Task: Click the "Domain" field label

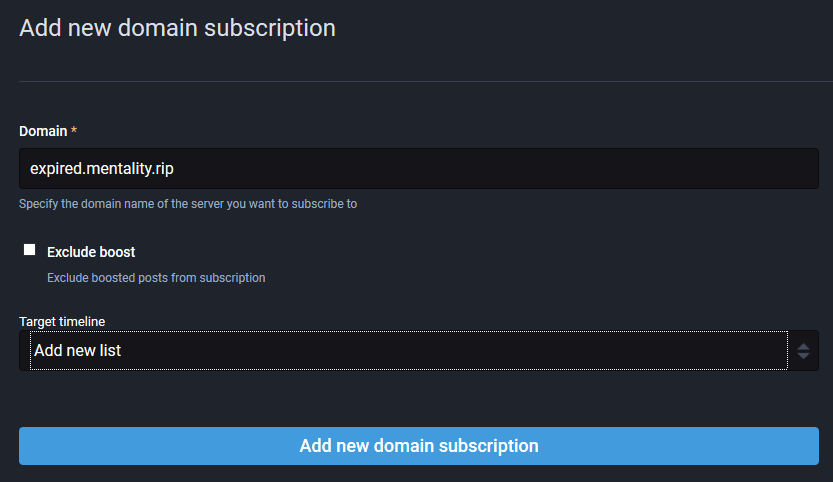Action: coord(43,131)
